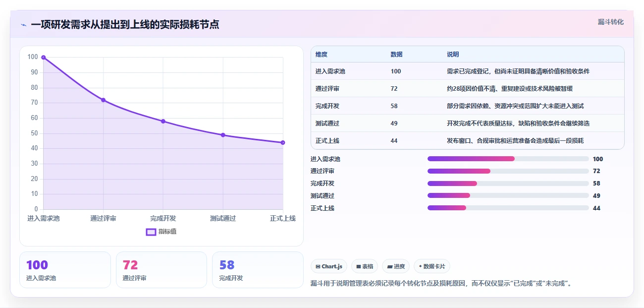644x308 pixels.
Task: Click value 44 in the table's 正式上线 row
Action: click(394, 141)
